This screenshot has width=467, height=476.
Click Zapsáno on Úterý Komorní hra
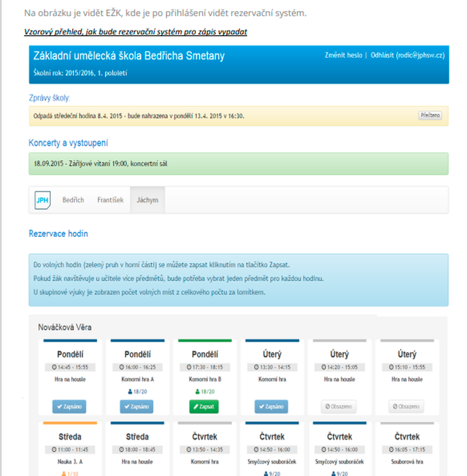coord(271,406)
